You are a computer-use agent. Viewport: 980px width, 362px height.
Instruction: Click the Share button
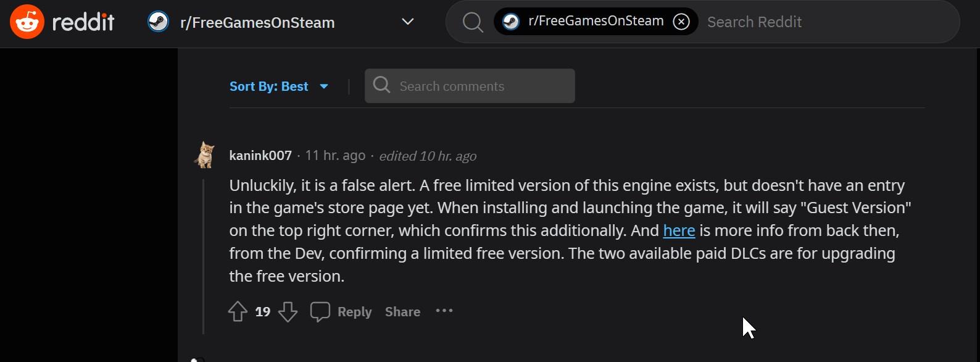(x=402, y=312)
